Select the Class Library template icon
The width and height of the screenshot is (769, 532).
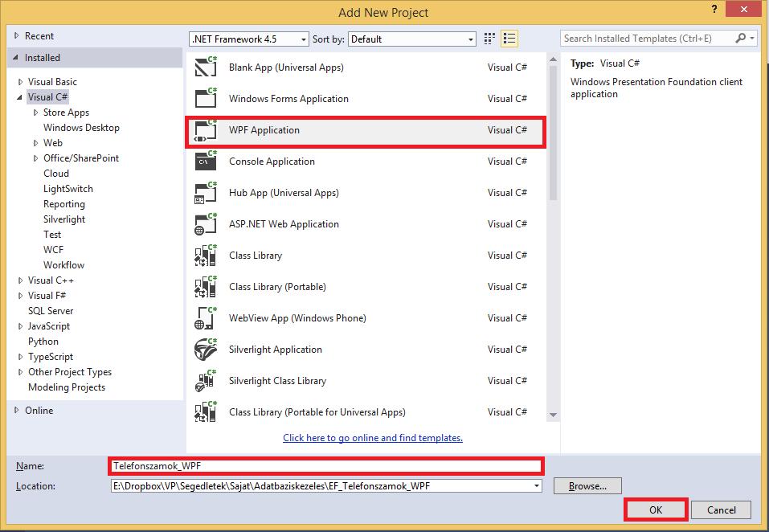[x=206, y=255]
